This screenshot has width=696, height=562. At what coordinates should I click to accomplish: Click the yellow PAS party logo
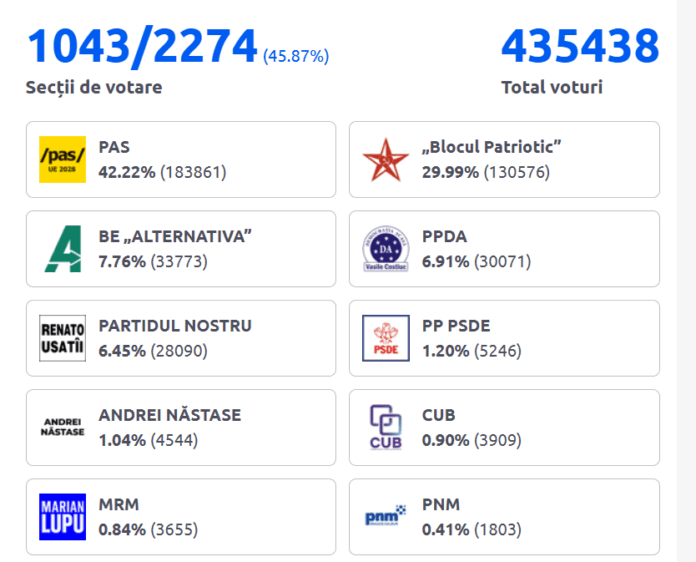tap(62, 160)
